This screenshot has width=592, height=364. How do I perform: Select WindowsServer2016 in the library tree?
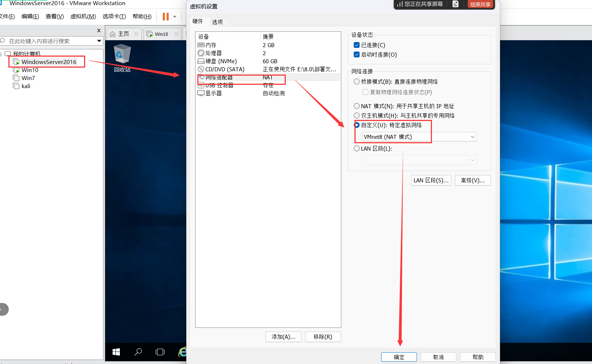(49, 62)
